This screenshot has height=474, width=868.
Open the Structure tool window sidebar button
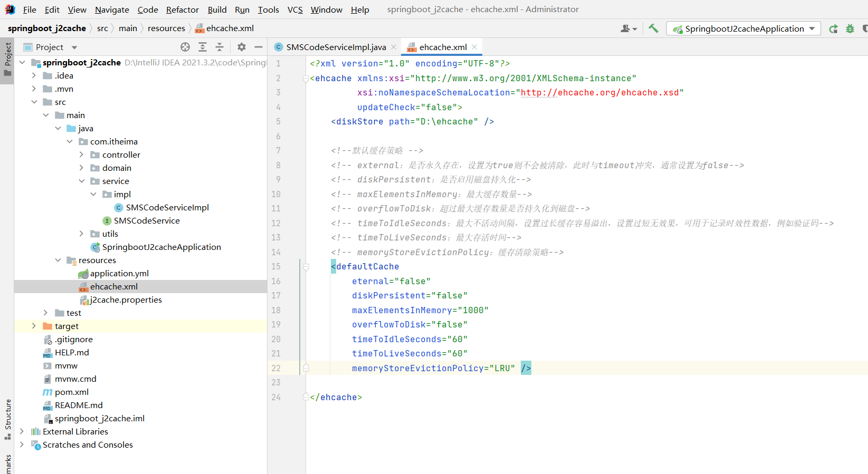pos(7,419)
